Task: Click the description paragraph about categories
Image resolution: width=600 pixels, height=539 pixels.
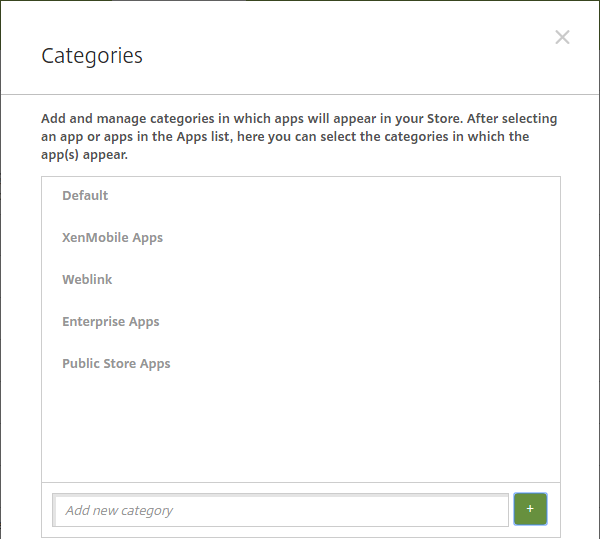Action: coord(300,137)
